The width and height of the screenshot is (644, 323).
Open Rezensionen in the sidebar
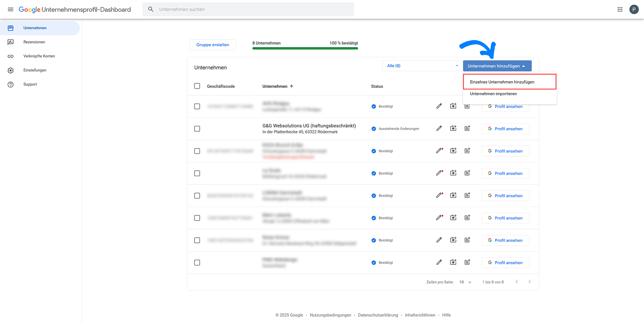click(40, 42)
